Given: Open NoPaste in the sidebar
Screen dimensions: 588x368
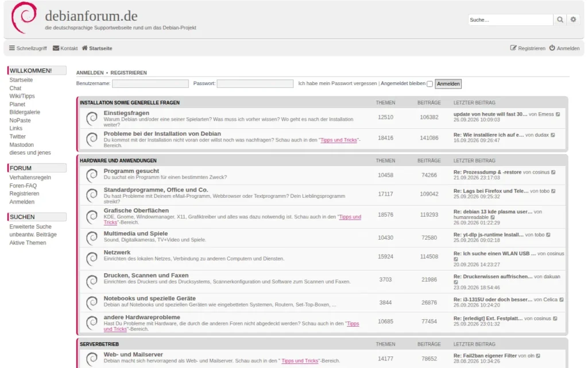Looking at the screenshot, I should [20, 120].
